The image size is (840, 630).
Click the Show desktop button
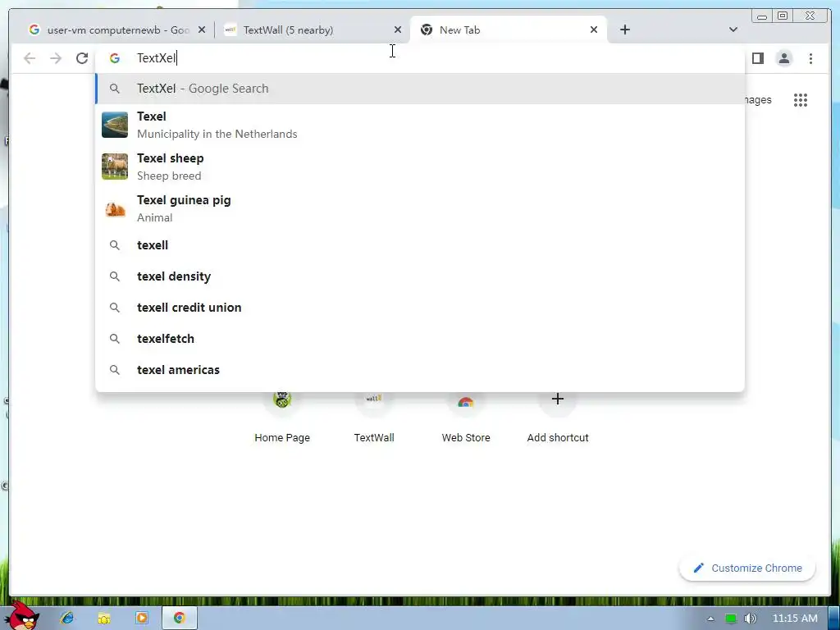(x=834, y=619)
